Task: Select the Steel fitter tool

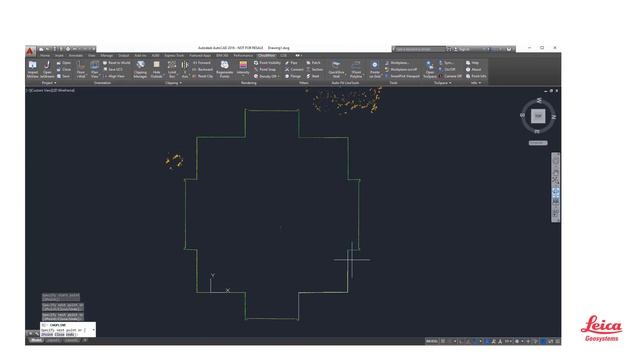Action: [x=313, y=76]
